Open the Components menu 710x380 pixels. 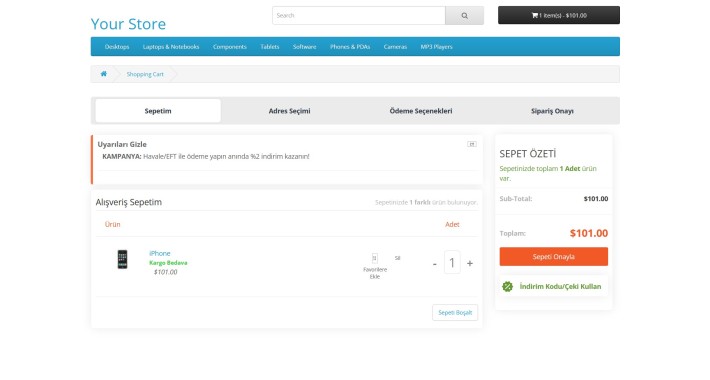(x=230, y=47)
